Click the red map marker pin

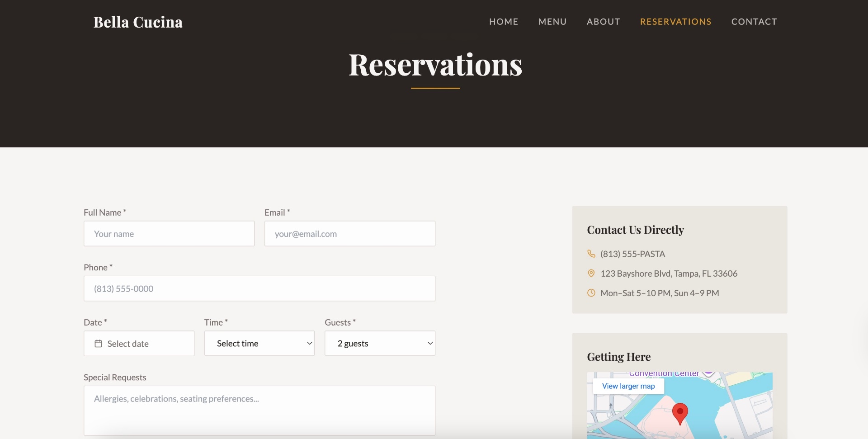pos(680,414)
